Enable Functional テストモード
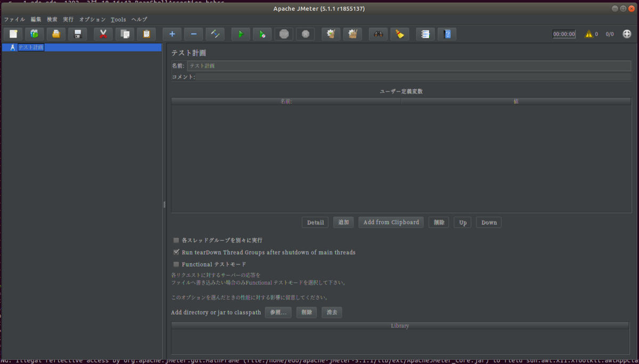Viewport: 639px width, 364px height. [176, 264]
